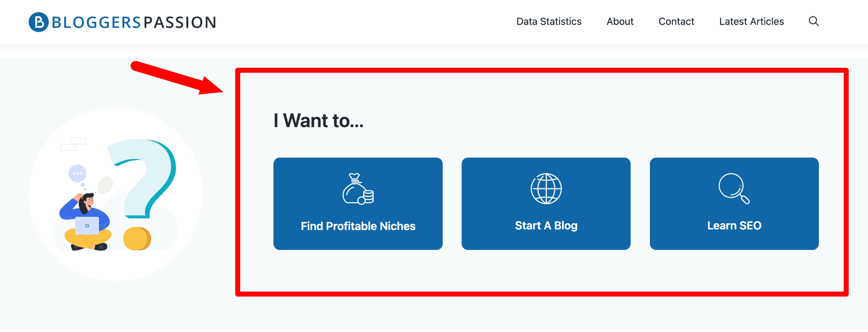
Task: Click the three-dot speech bubble icon
Action: coord(77,173)
